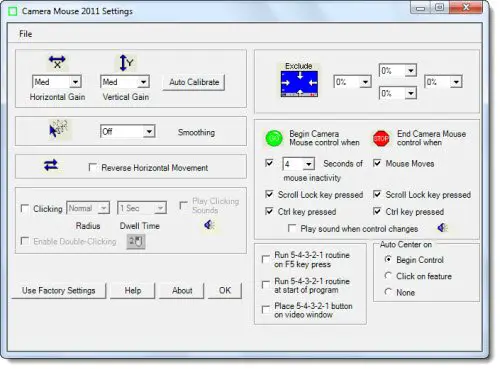Click the About button
Image resolution: width=500 pixels, height=369 pixels.
[x=182, y=291]
